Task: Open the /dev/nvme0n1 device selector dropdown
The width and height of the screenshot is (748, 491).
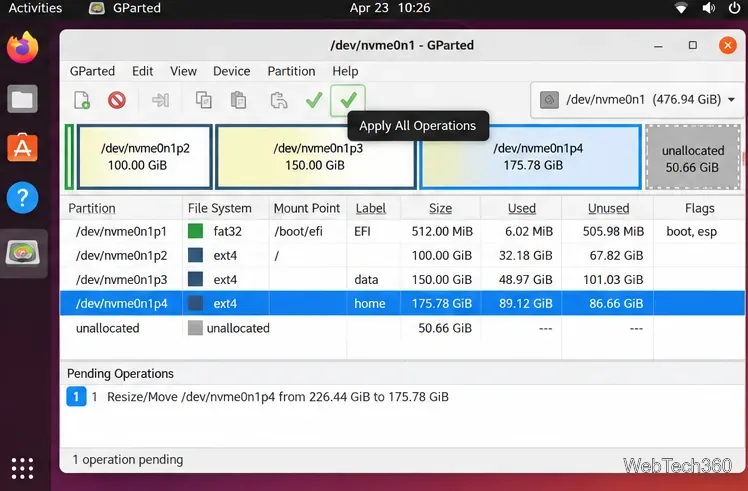Action: point(637,100)
